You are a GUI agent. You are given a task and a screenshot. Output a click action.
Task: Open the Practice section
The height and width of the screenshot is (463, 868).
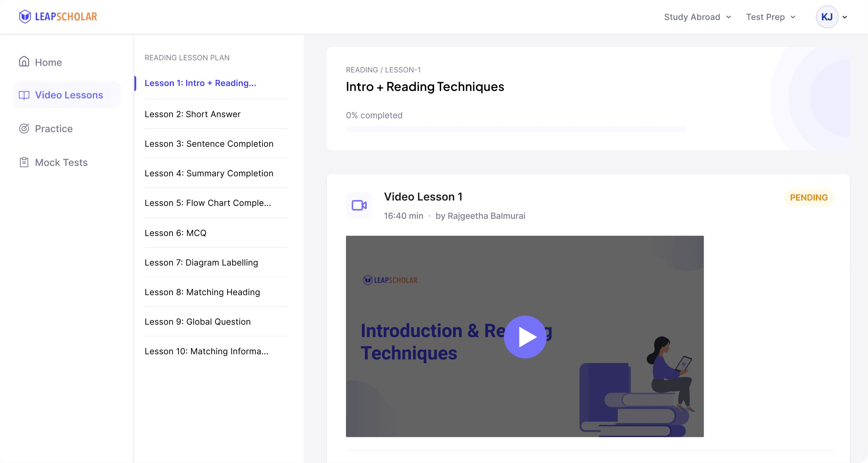(x=46, y=129)
